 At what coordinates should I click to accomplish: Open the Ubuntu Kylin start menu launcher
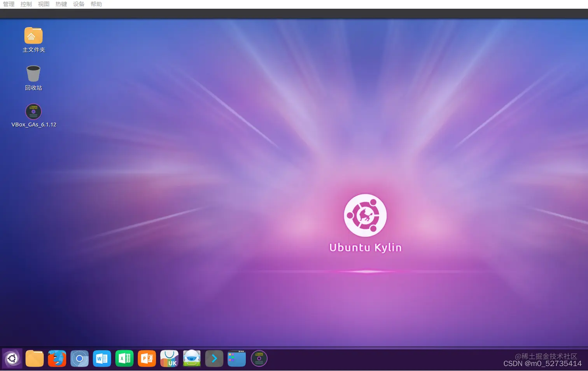(12, 359)
